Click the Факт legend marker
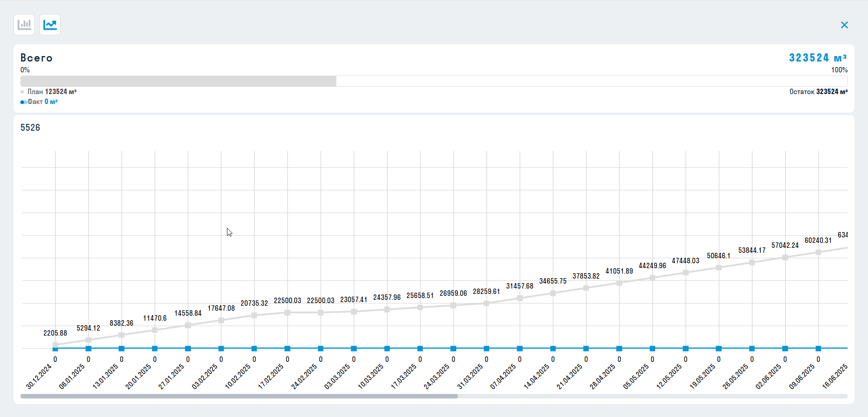 pyautogui.click(x=24, y=102)
